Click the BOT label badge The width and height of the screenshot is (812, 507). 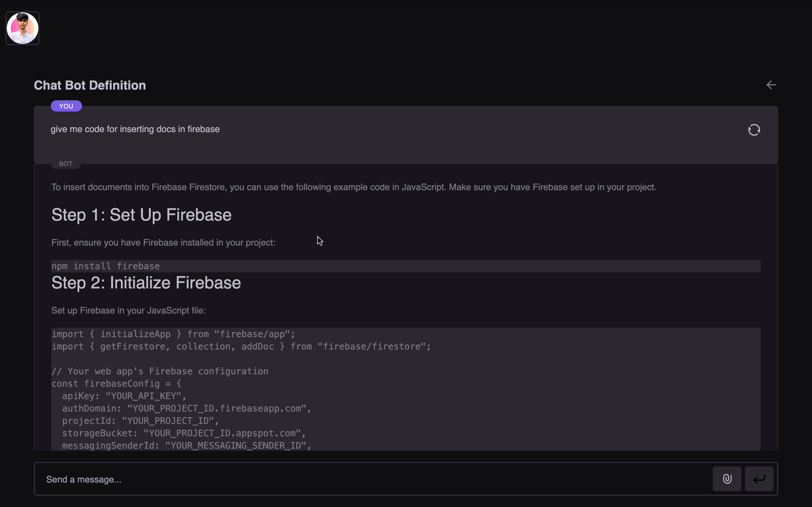pos(66,164)
